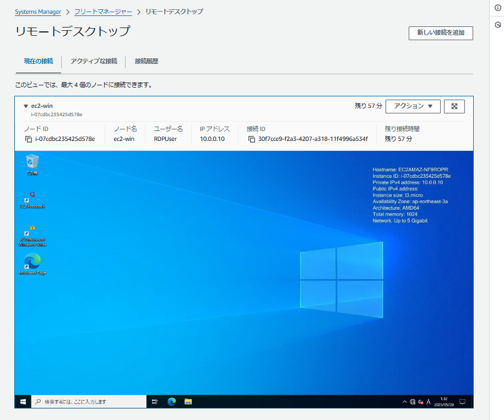Select the Microsoft Edge desktop shortcut
Screen dimensions: 504x420
tap(32, 264)
